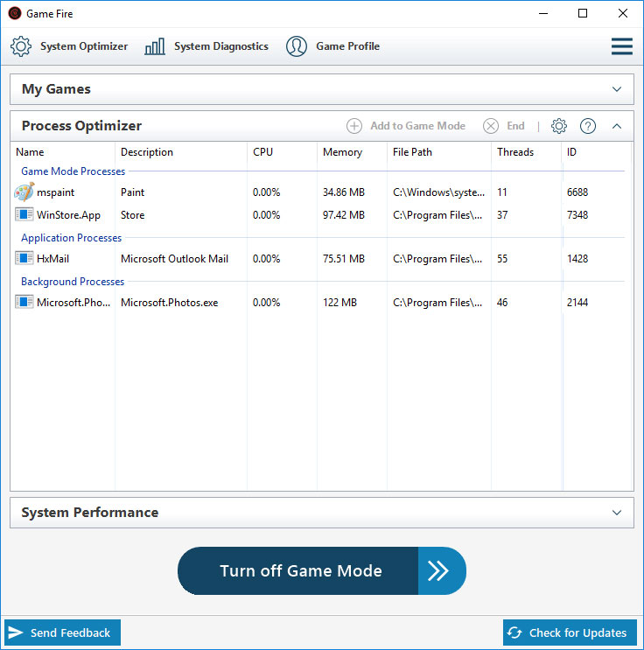Maximize the Game Fire window
The width and height of the screenshot is (644, 650).
click(x=583, y=13)
